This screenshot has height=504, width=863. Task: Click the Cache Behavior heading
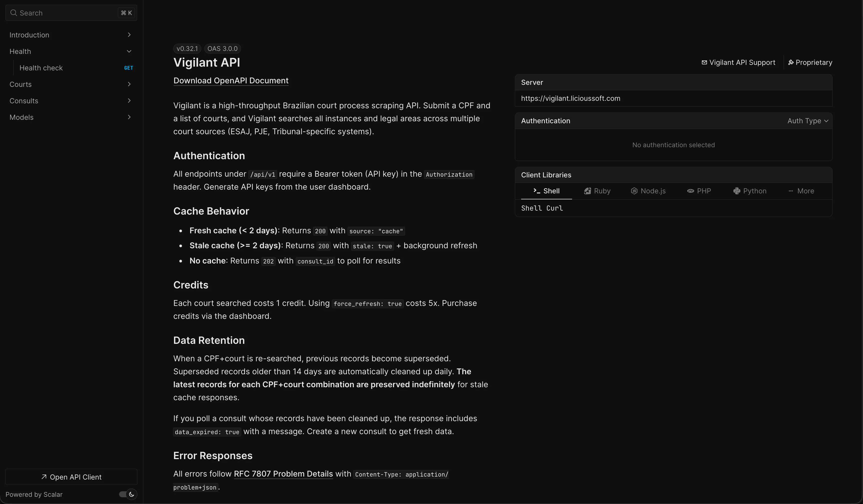pyautogui.click(x=211, y=211)
